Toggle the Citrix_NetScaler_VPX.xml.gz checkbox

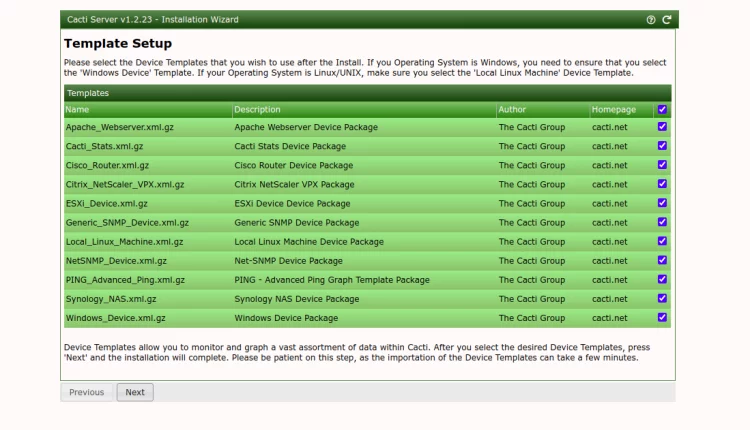tap(662, 184)
